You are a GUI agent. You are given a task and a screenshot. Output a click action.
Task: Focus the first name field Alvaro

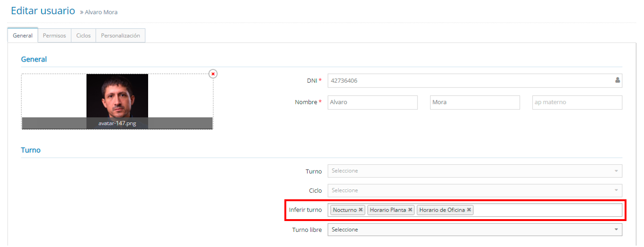372,102
